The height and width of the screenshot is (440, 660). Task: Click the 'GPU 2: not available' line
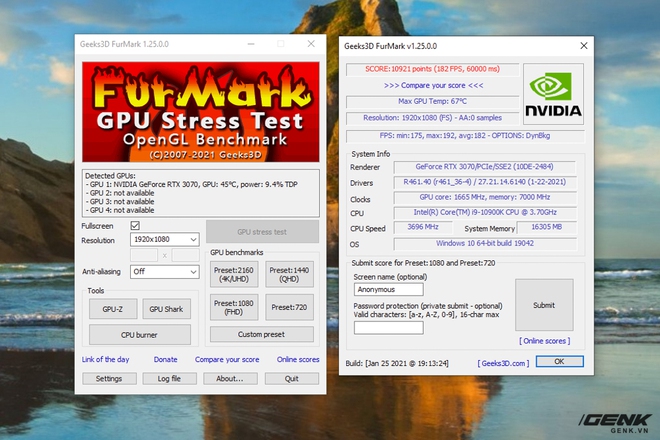[x=120, y=193]
